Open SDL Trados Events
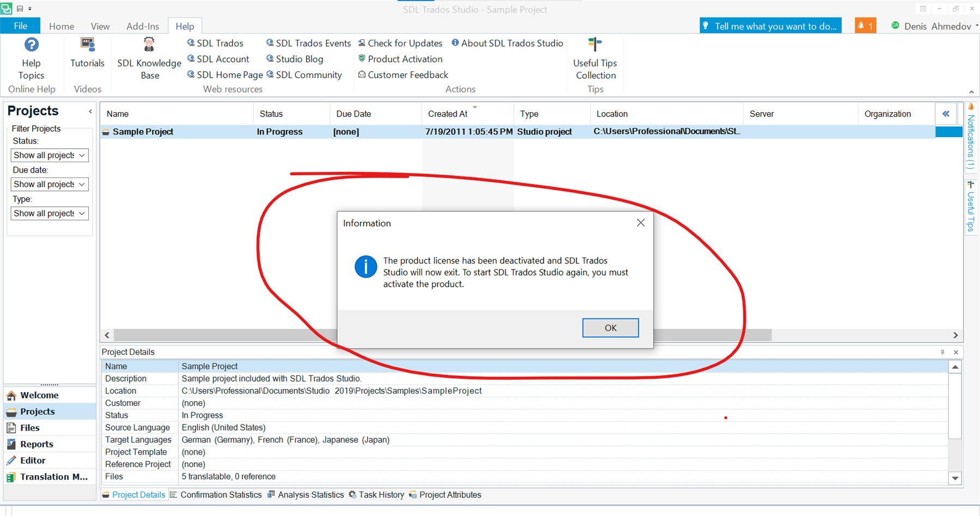980x516 pixels. [x=308, y=43]
